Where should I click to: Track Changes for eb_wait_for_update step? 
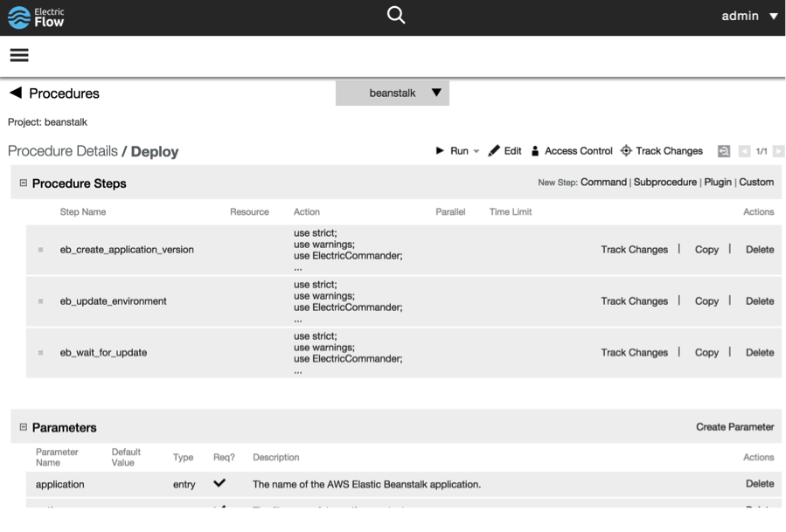point(634,353)
